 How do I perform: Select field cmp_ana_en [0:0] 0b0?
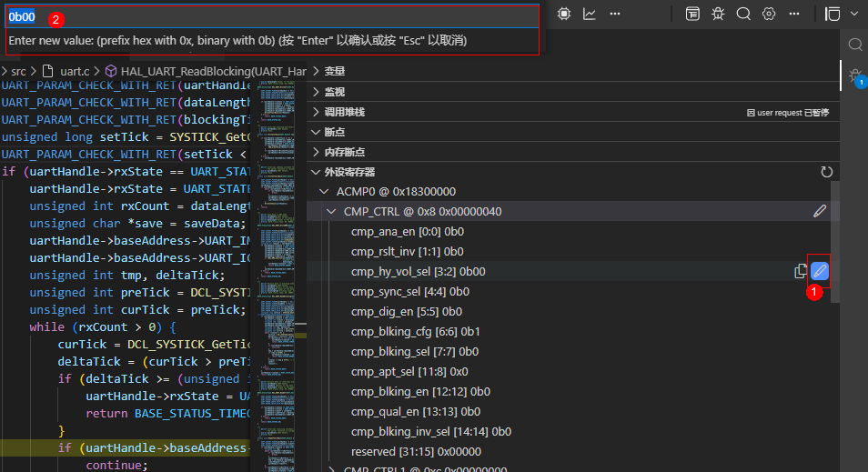(x=408, y=231)
